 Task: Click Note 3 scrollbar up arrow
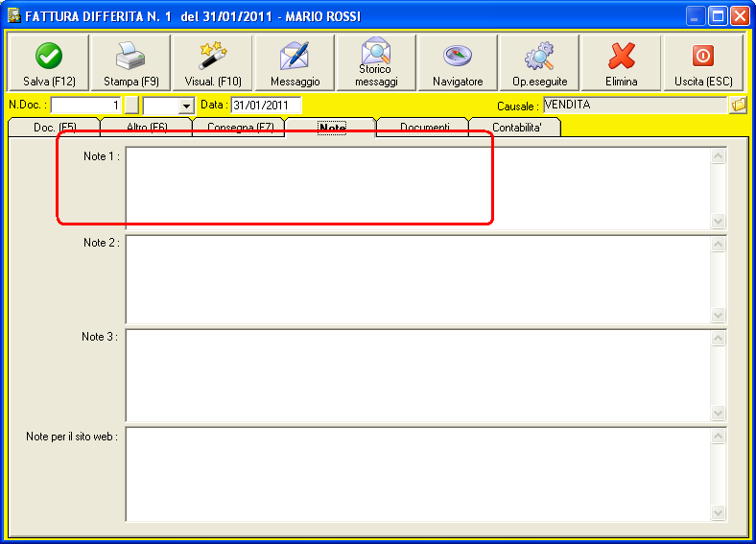[718, 338]
